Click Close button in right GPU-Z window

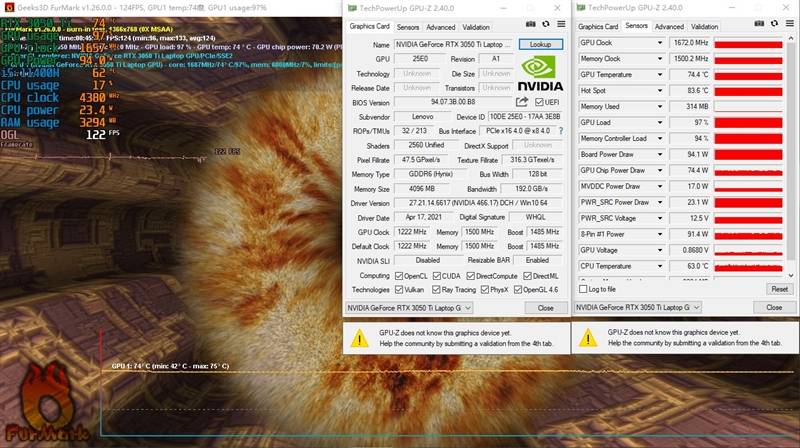pyautogui.click(x=774, y=307)
